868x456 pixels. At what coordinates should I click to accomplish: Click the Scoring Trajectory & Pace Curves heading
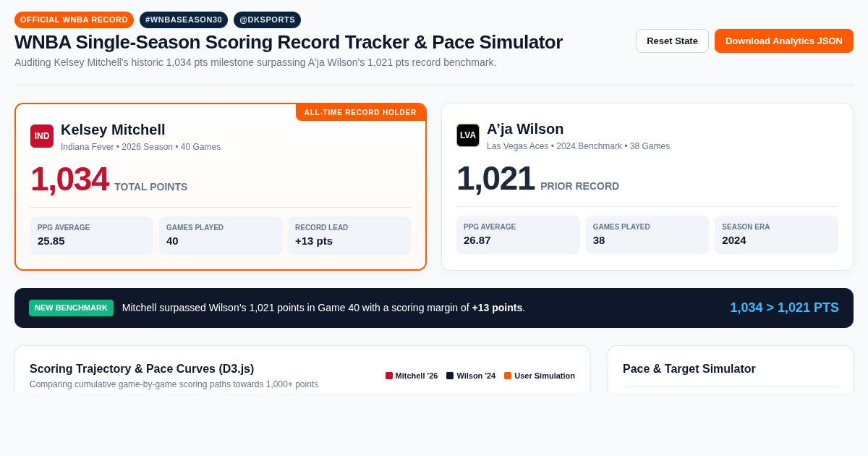click(x=142, y=368)
